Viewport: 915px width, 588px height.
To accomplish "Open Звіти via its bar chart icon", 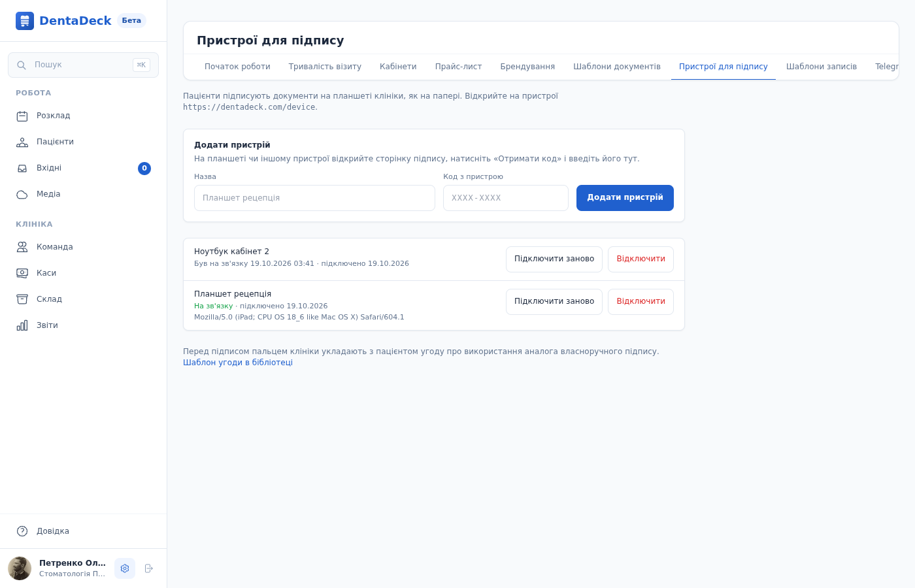I will click(22, 325).
